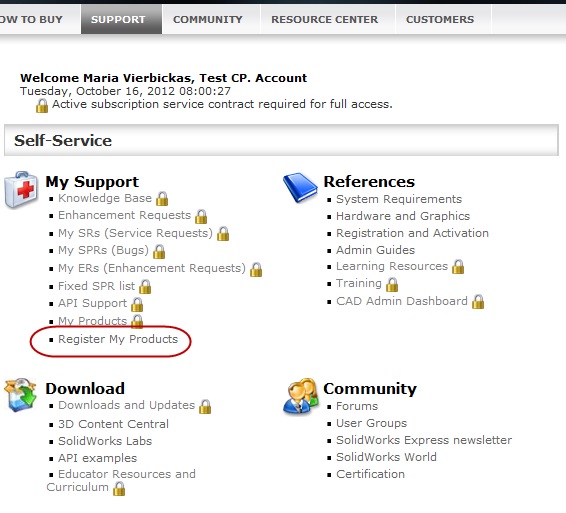Click the lock icon next to API Support

tap(137, 304)
